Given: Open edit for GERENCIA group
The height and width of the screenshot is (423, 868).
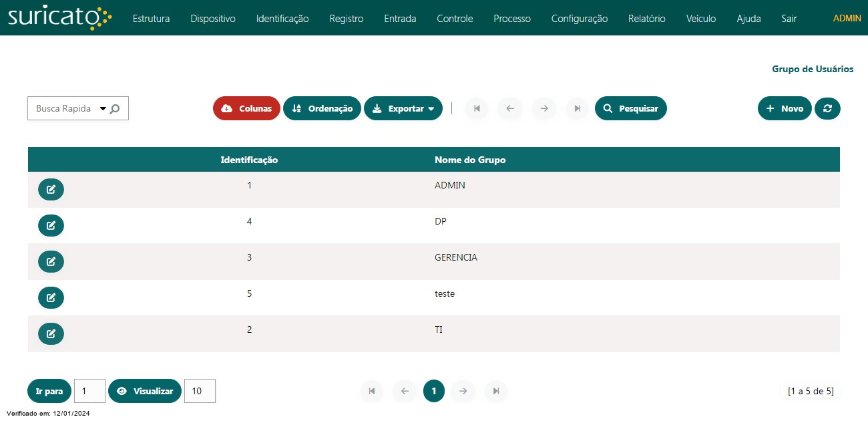Looking at the screenshot, I should pyautogui.click(x=51, y=262).
